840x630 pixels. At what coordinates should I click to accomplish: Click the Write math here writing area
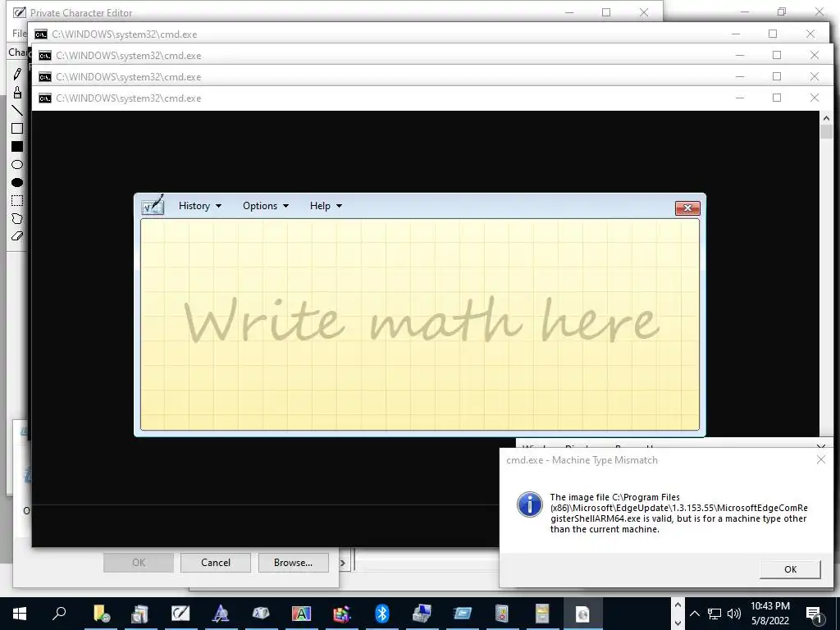pos(420,325)
